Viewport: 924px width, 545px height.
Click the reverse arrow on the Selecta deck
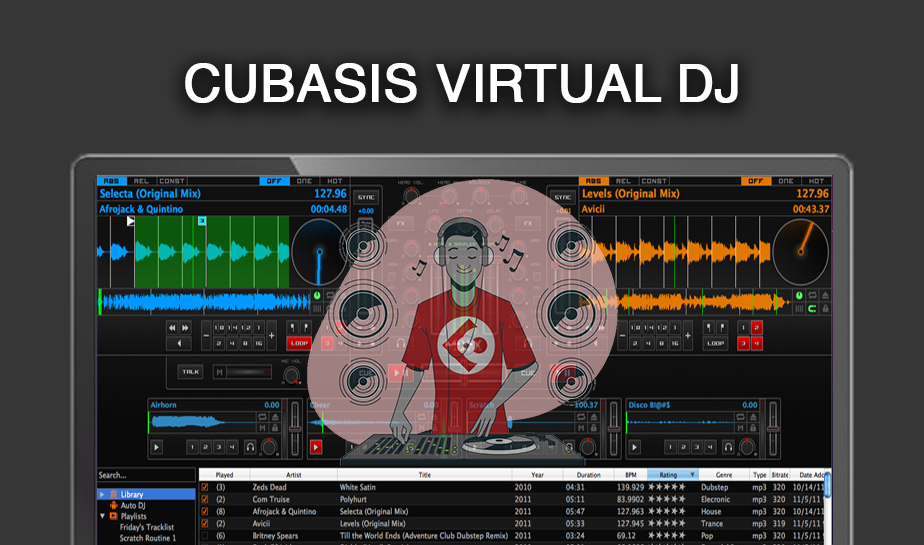[x=179, y=343]
